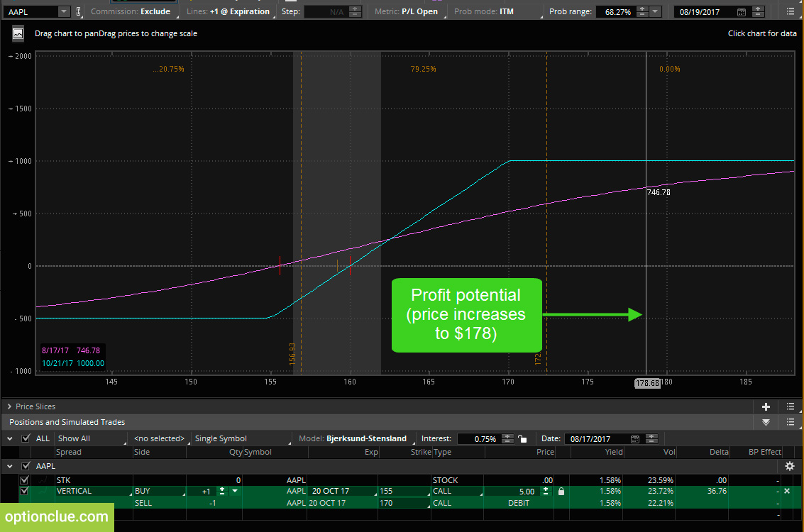The width and height of the screenshot is (804, 532).
Task: Click the symbol link icon beside AAPL box
Action: pos(79,12)
